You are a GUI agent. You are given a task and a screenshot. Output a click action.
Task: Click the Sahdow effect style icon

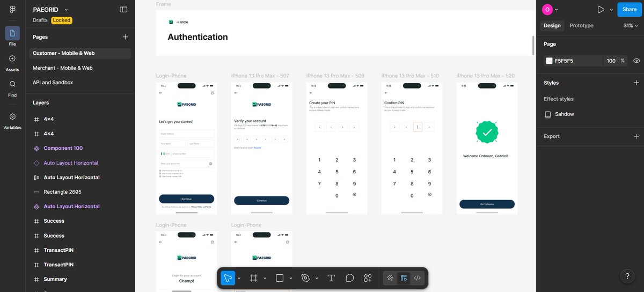click(548, 114)
